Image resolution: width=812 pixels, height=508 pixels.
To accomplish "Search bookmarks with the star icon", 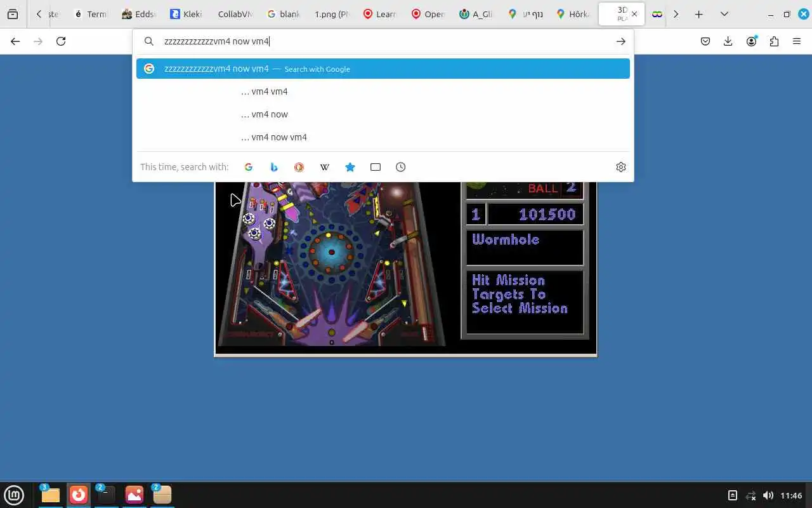I will click(350, 167).
